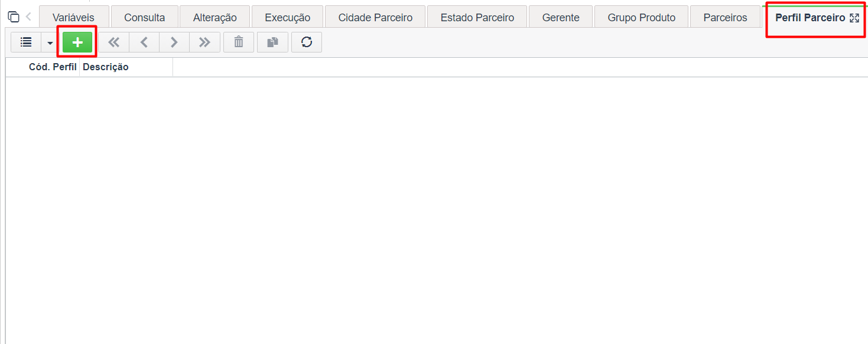This screenshot has height=344, width=868.
Task: Go to next record arrow
Action: point(174,42)
